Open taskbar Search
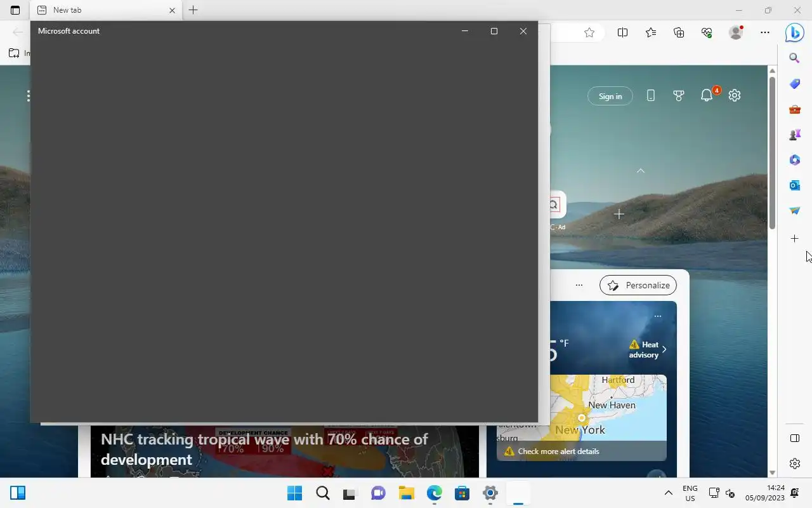 pos(323,493)
